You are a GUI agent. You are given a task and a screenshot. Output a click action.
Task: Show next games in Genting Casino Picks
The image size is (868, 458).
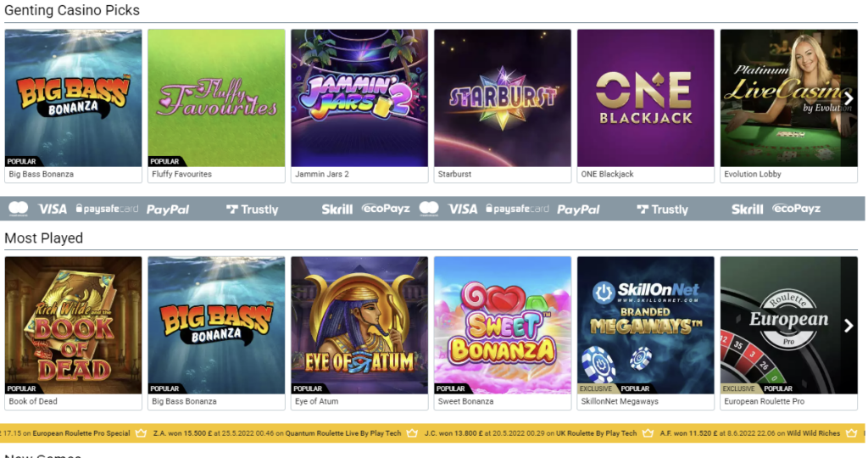tap(849, 98)
